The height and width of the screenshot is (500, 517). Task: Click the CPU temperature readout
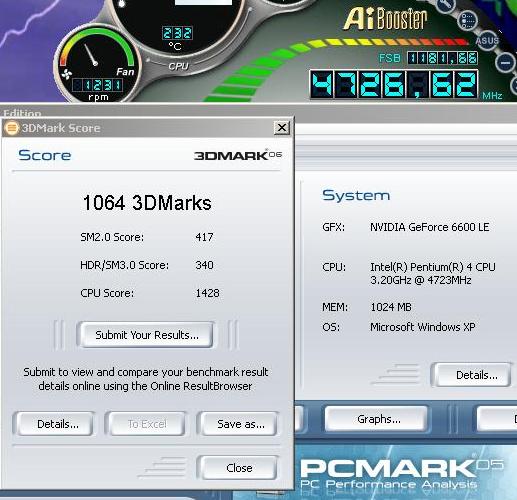[177, 33]
